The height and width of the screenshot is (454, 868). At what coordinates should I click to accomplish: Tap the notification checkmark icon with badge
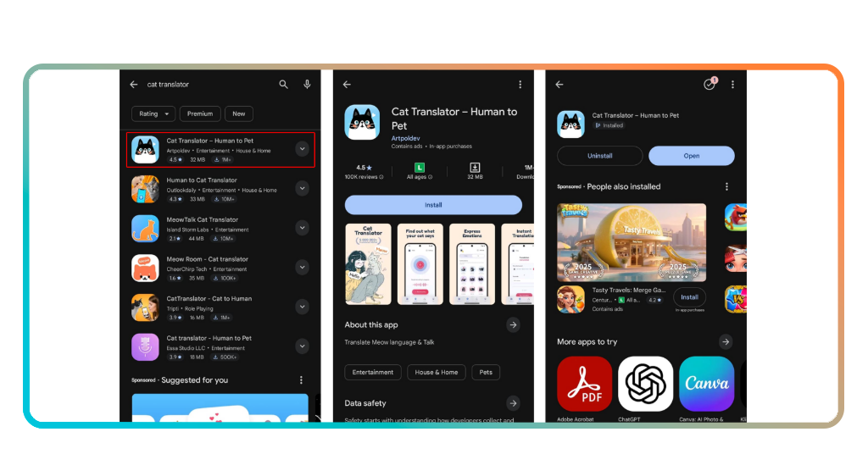[x=709, y=84]
